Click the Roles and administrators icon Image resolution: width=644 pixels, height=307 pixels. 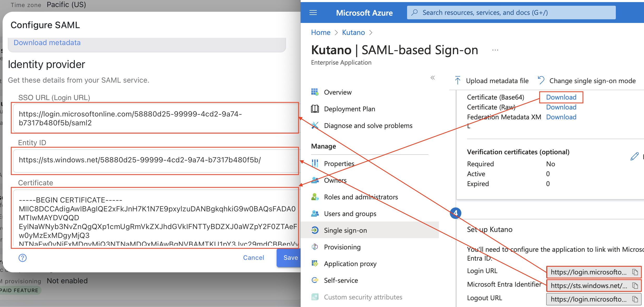click(315, 197)
